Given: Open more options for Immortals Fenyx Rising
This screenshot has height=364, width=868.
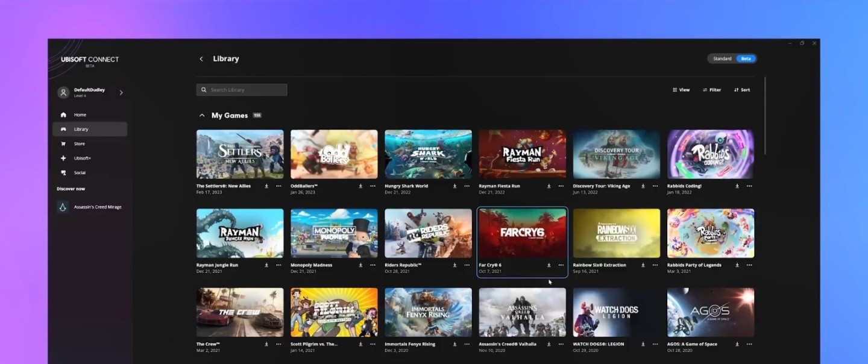Looking at the screenshot, I should (x=467, y=344).
